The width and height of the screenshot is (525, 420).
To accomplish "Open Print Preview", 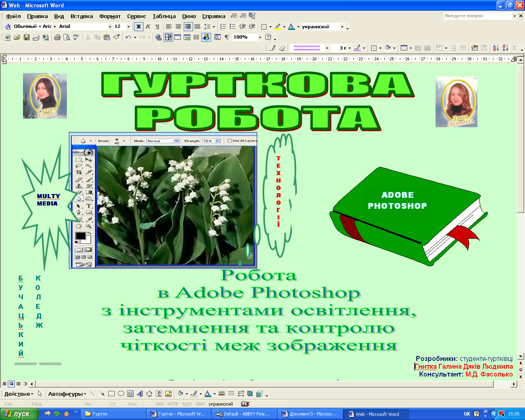I will click(66, 37).
